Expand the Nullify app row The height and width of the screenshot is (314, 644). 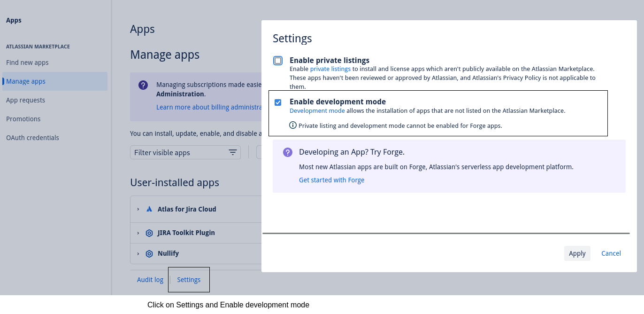coord(138,253)
